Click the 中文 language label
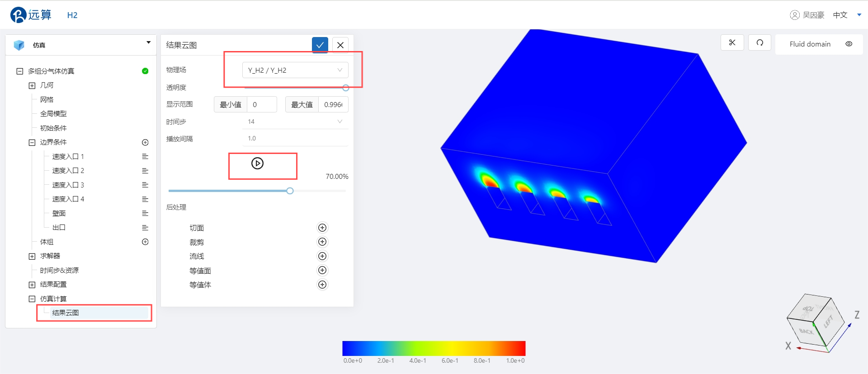This screenshot has width=868, height=374. click(x=840, y=15)
